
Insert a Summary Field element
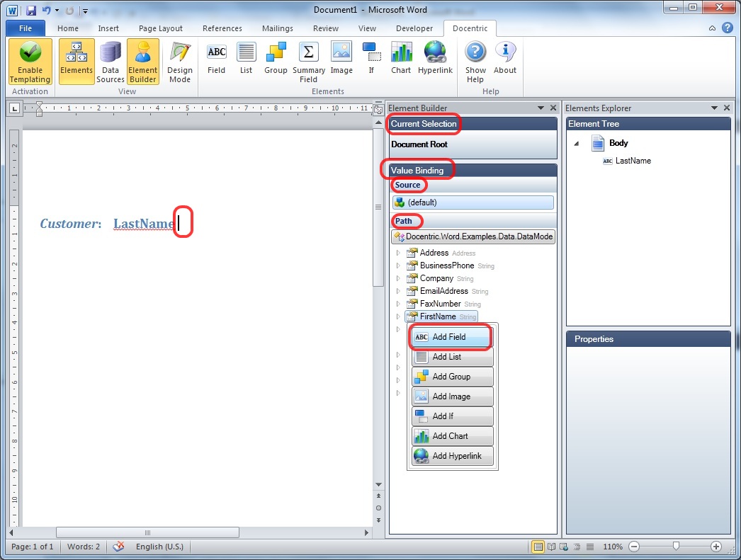click(x=309, y=62)
